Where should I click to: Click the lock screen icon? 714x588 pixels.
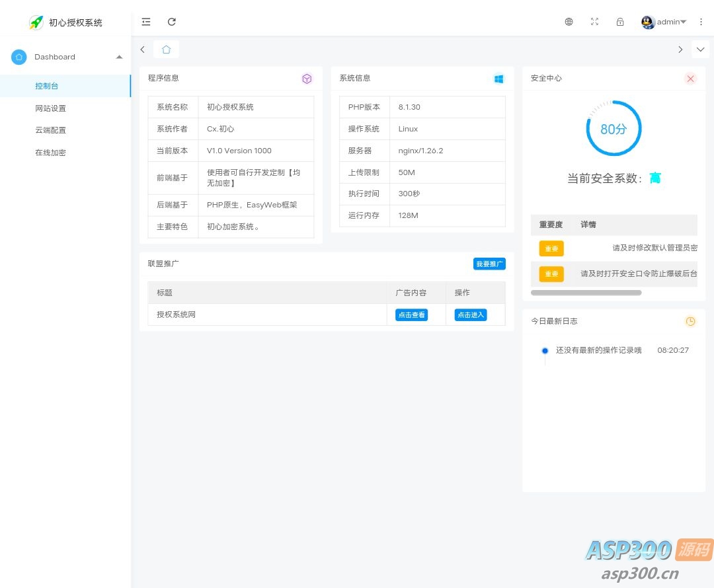click(620, 22)
